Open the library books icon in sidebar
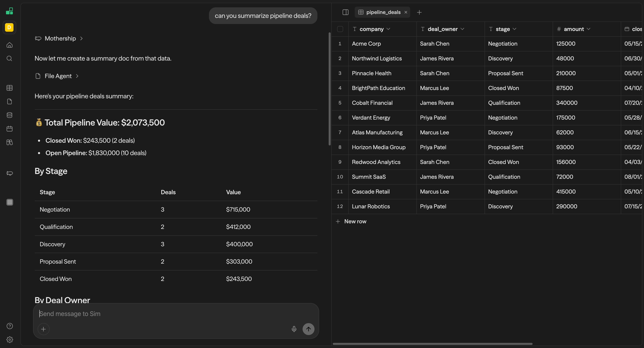 pyautogui.click(x=9, y=142)
